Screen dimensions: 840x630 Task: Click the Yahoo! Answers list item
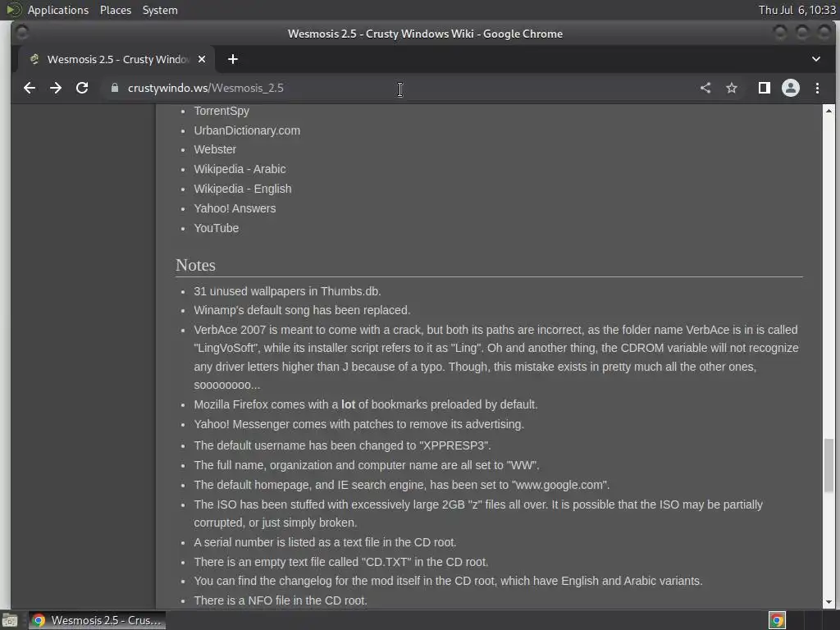coord(235,208)
